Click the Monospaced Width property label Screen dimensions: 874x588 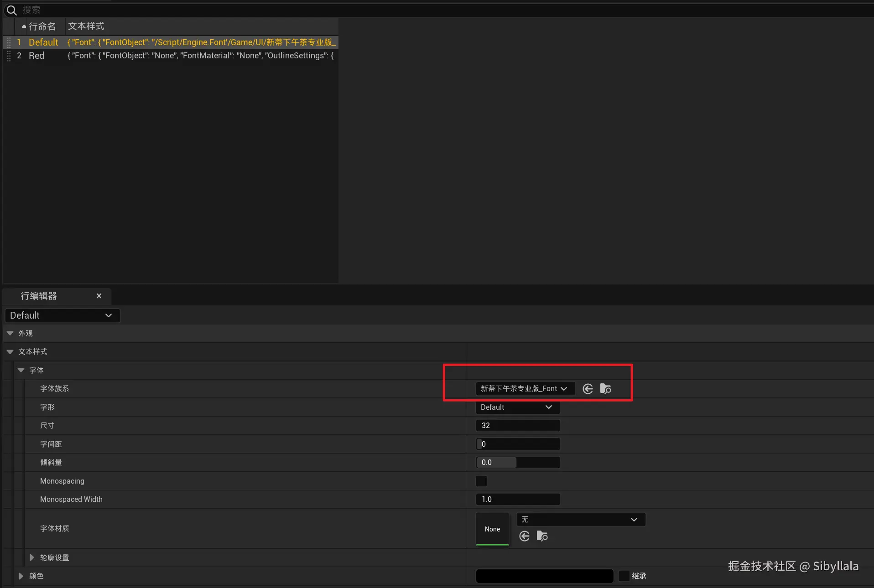[71, 499]
